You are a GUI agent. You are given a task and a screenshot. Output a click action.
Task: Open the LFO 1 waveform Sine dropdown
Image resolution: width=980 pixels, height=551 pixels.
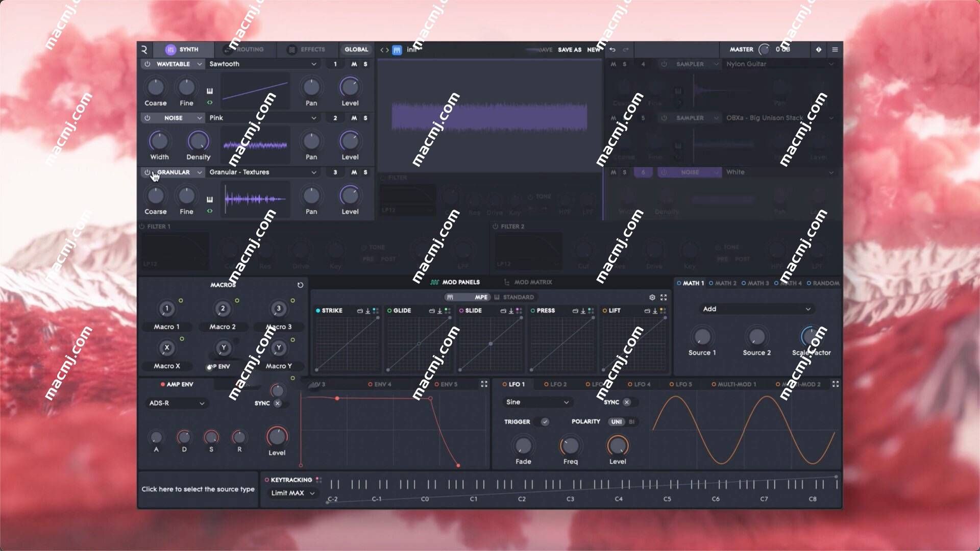[536, 402]
